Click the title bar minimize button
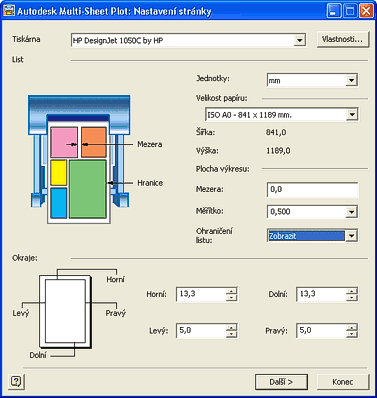The image size is (377, 398). (x=334, y=11)
